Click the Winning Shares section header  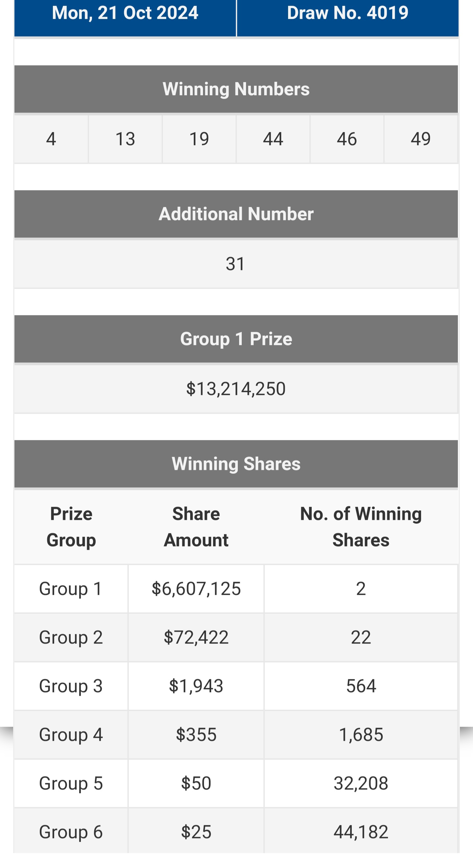click(x=236, y=464)
